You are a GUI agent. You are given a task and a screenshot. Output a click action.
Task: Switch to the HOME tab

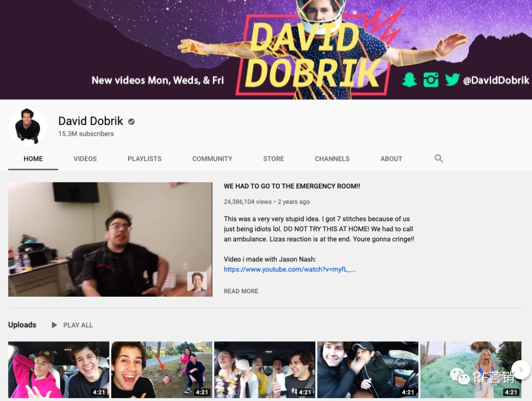point(33,158)
